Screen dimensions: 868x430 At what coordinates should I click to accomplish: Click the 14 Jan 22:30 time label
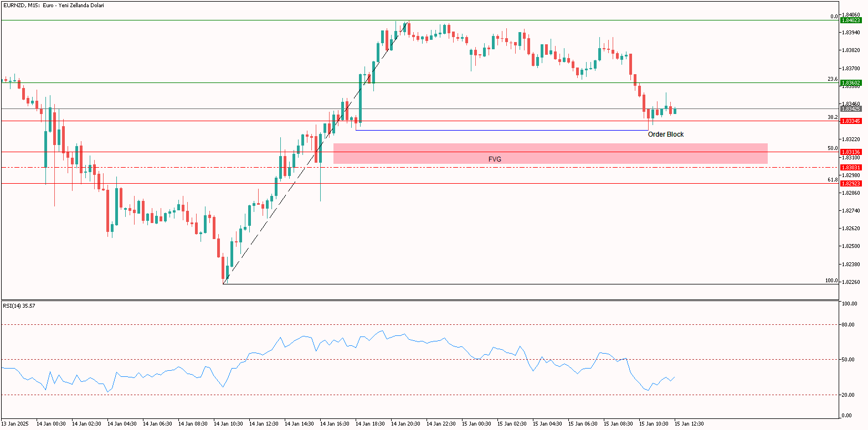point(442,424)
